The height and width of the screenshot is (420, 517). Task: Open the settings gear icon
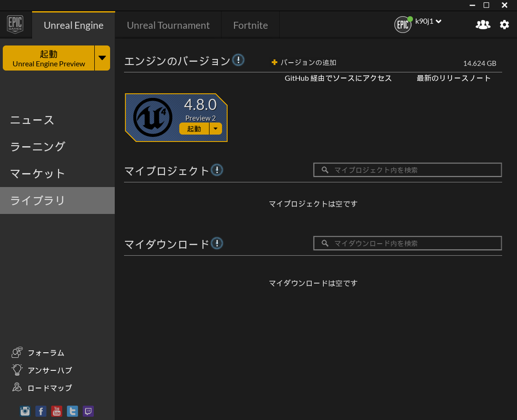click(504, 25)
